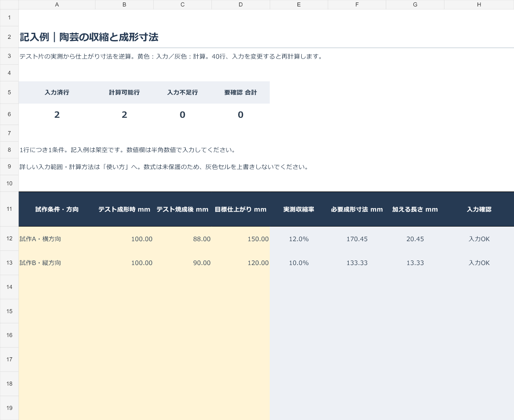
Task: Select row 2 header
Action: coord(9,37)
